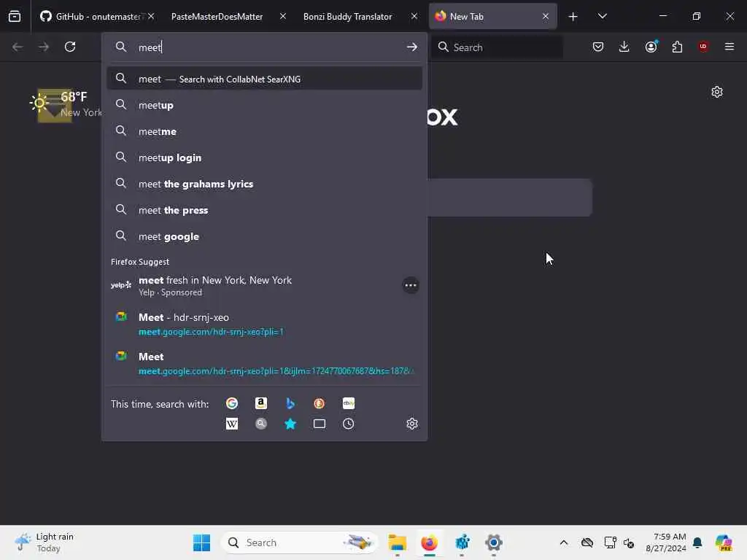Open the Windows Start menu
The width and height of the screenshot is (747, 560).
point(201,542)
